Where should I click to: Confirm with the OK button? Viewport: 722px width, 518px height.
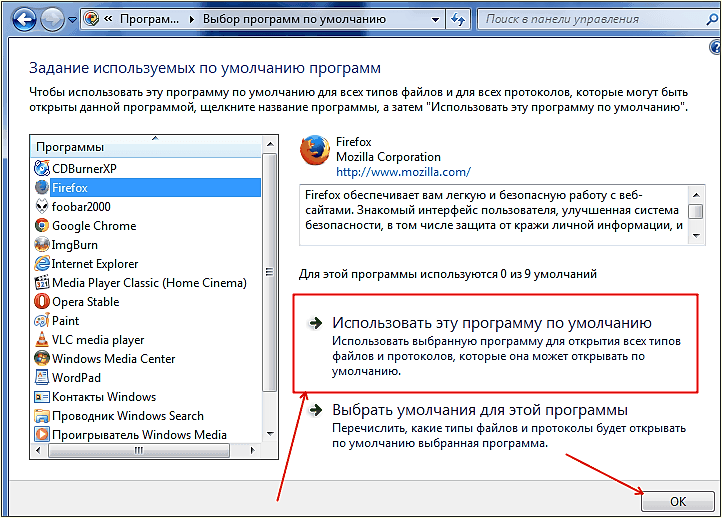coord(678,501)
